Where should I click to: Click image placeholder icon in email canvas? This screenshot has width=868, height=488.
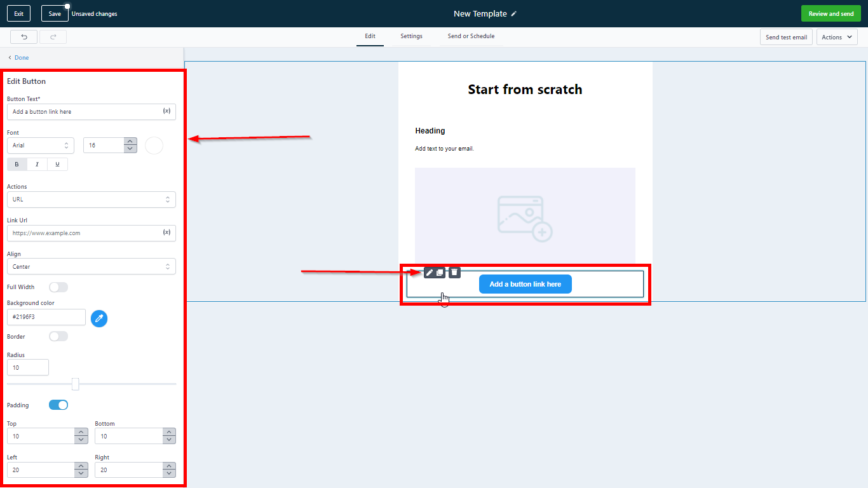(525, 218)
